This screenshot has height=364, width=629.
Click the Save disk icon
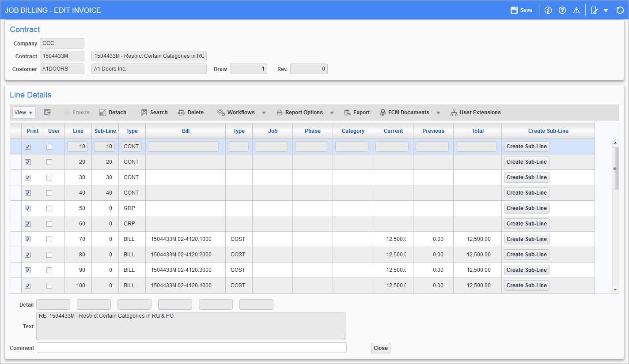pyautogui.click(x=514, y=10)
